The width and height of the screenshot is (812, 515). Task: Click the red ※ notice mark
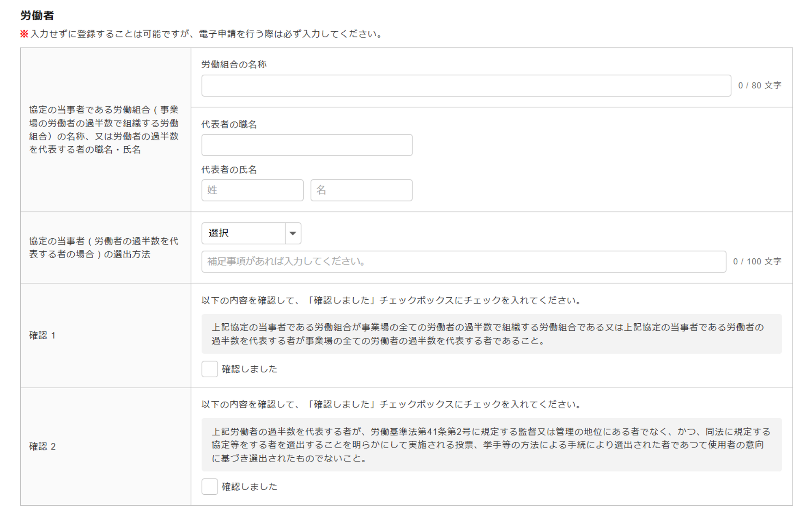click(24, 34)
